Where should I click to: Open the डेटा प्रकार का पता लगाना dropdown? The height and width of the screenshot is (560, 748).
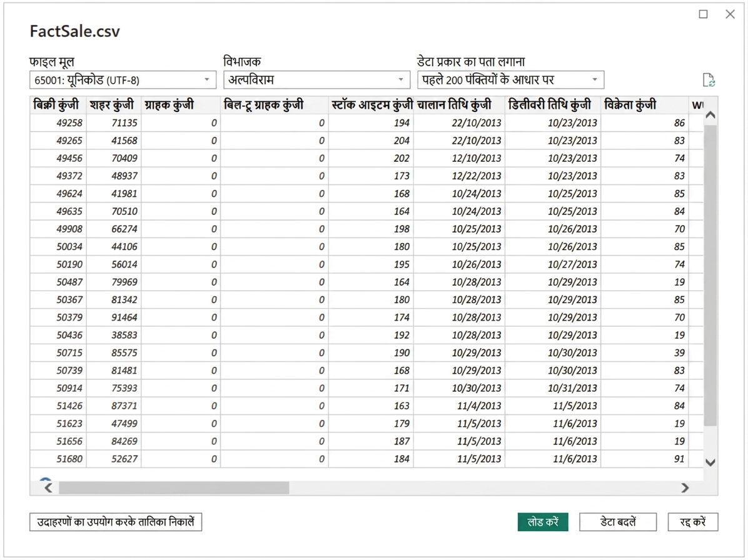[510, 80]
